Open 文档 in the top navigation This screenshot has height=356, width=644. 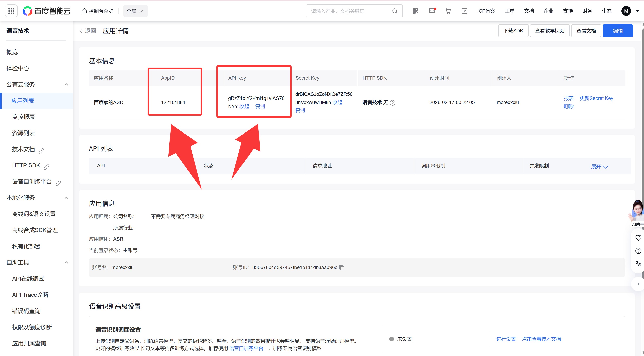point(529,11)
